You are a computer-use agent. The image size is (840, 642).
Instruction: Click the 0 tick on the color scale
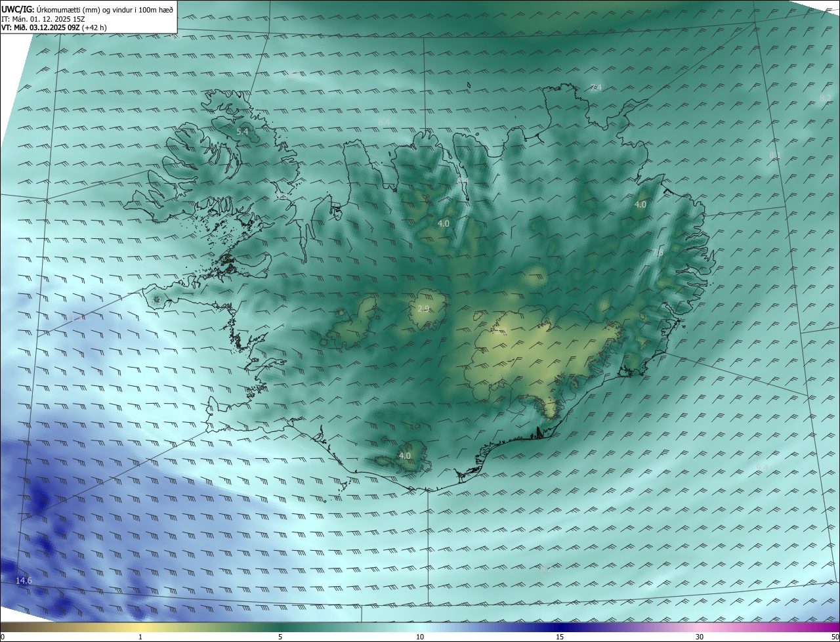[3, 637]
